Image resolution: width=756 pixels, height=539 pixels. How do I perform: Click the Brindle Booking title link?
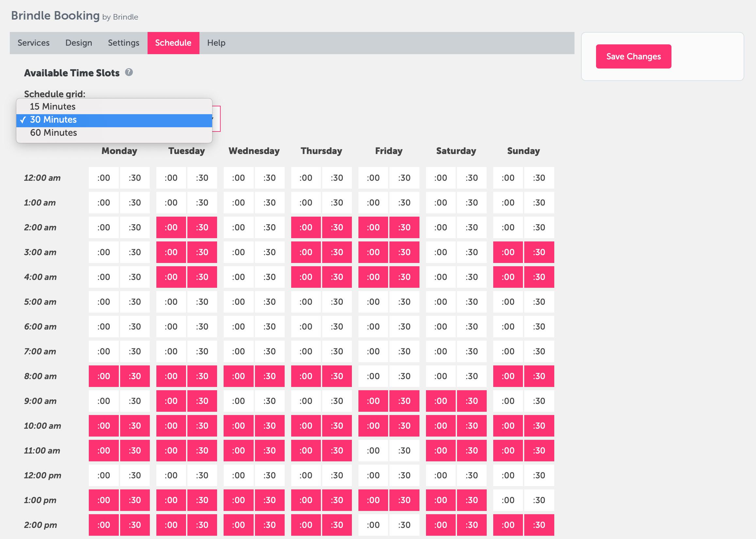click(55, 16)
